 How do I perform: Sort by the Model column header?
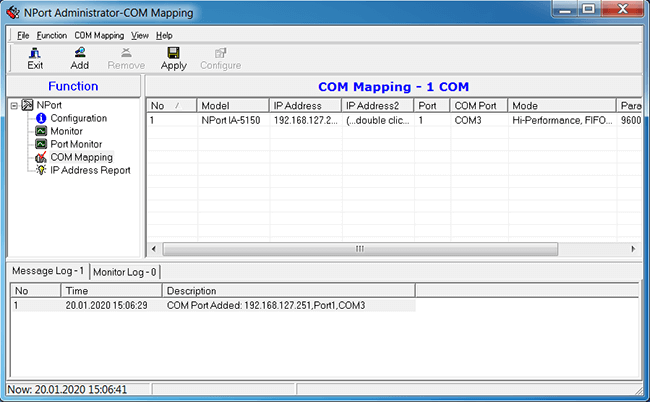click(x=233, y=106)
